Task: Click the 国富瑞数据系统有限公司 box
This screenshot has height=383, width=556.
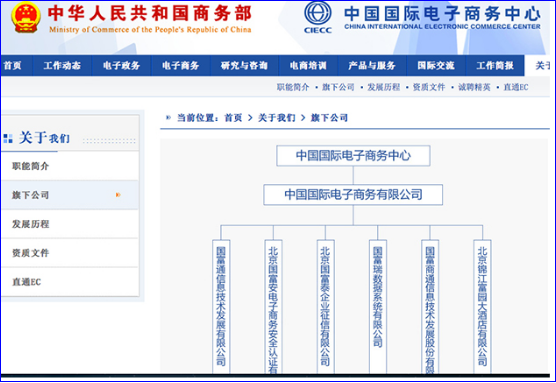Action: tap(378, 306)
